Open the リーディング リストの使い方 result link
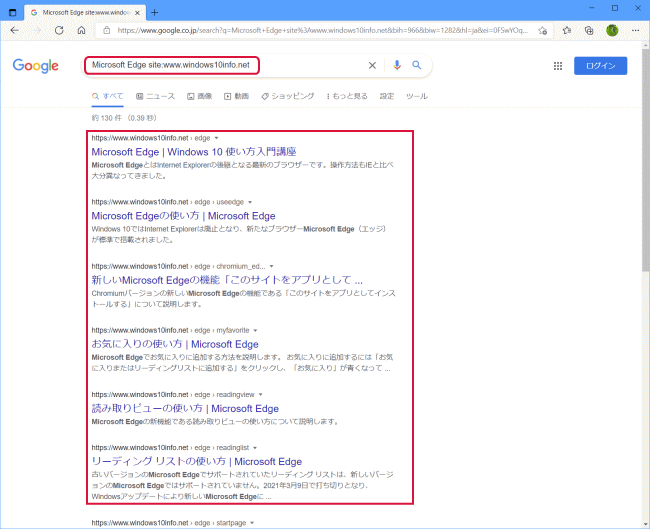Image resolution: width=650 pixels, height=529 pixels. (196, 461)
